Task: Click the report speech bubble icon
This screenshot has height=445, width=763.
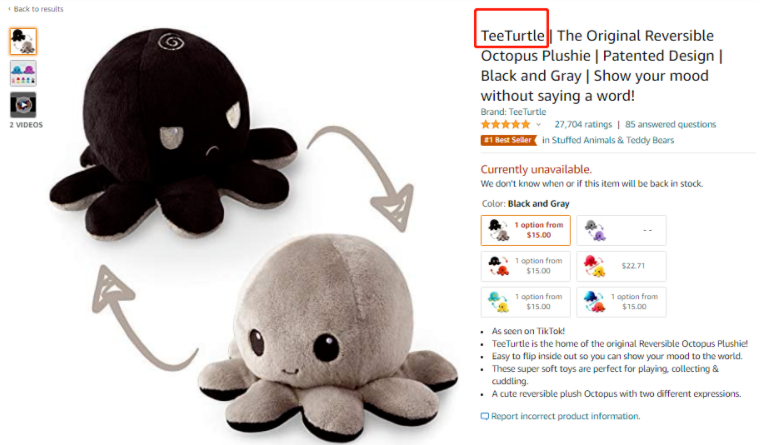Action: tap(485, 416)
